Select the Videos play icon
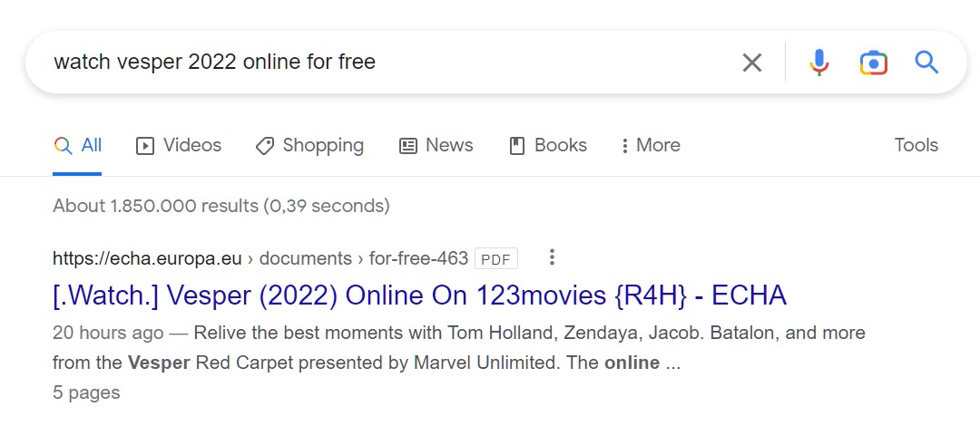Viewport: 980px width, 426px height. (x=145, y=146)
